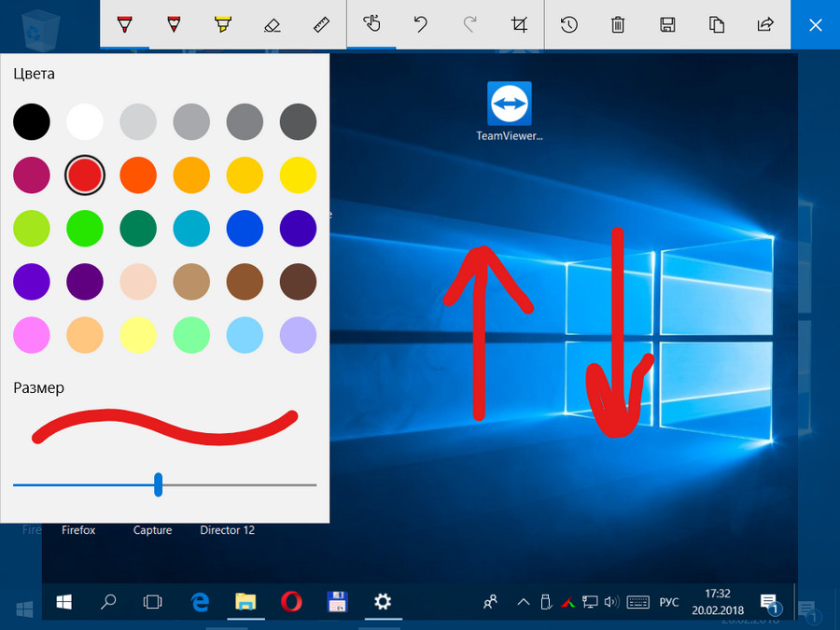Viewport: 840px width, 630px height.
Task: Select the lime yellow-green swatch
Action: pyautogui.click(x=32, y=229)
